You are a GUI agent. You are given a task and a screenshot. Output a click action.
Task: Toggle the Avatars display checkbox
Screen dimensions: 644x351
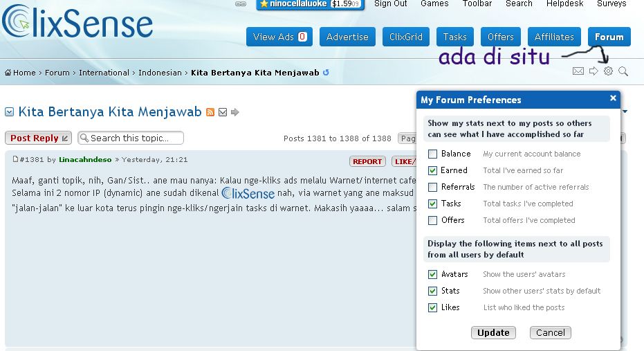point(432,274)
